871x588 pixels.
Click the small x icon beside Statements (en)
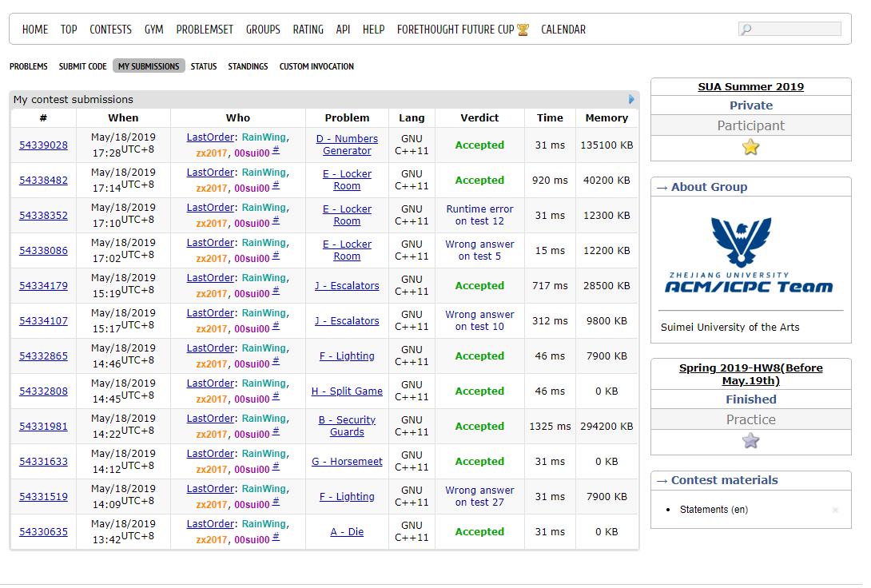tap(835, 510)
